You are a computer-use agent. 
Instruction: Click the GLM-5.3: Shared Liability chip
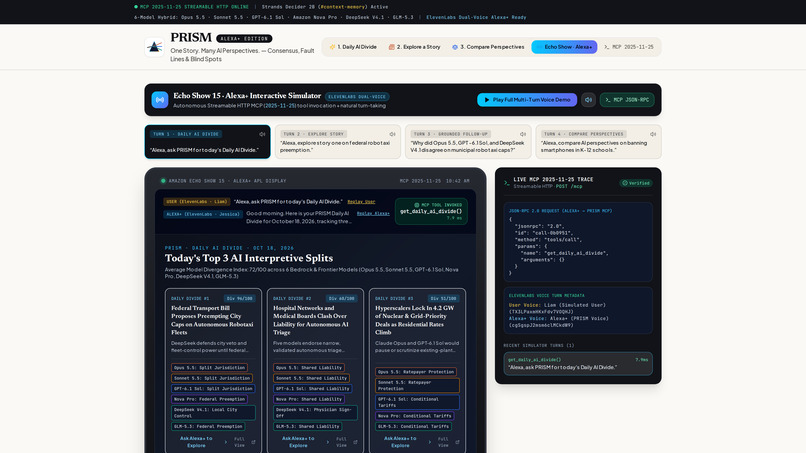(x=307, y=426)
